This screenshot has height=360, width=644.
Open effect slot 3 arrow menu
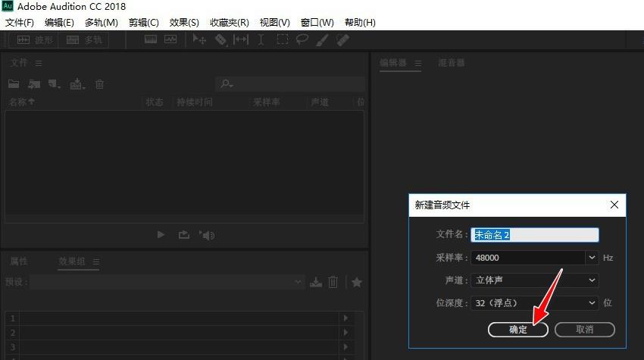pyautogui.click(x=345, y=347)
